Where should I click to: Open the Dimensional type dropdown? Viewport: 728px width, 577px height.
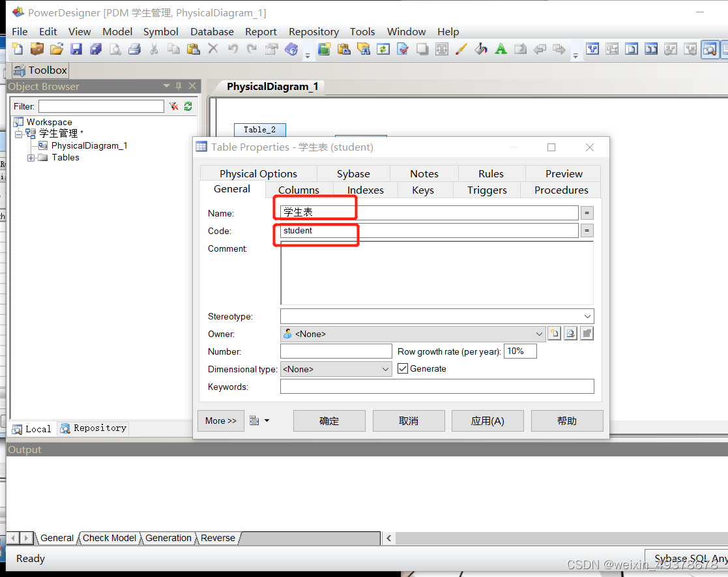[385, 369]
